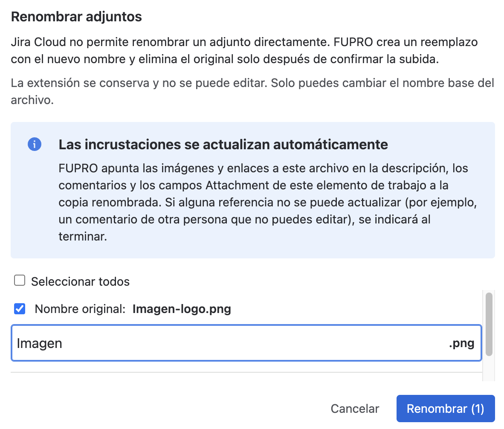Click the 'Nombre original:' label
The image size is (504, 429).
pyautogui.click(x=80, y=309)
